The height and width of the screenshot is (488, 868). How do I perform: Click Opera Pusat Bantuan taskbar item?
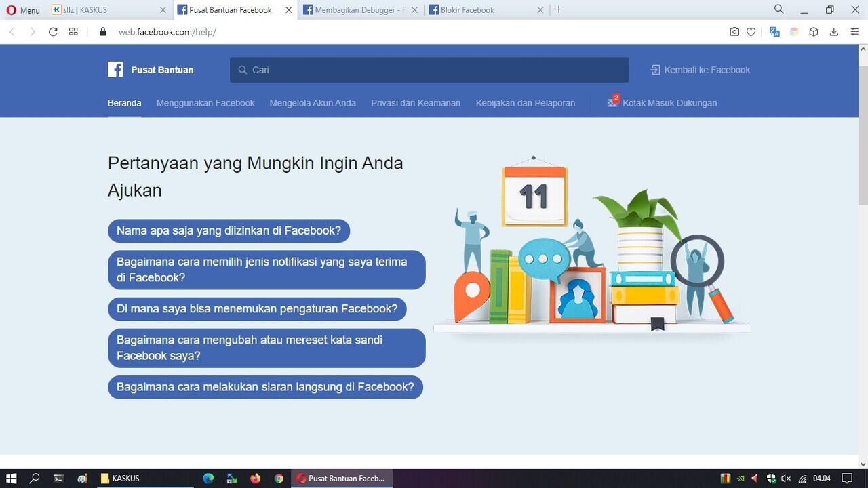[341, 479]
